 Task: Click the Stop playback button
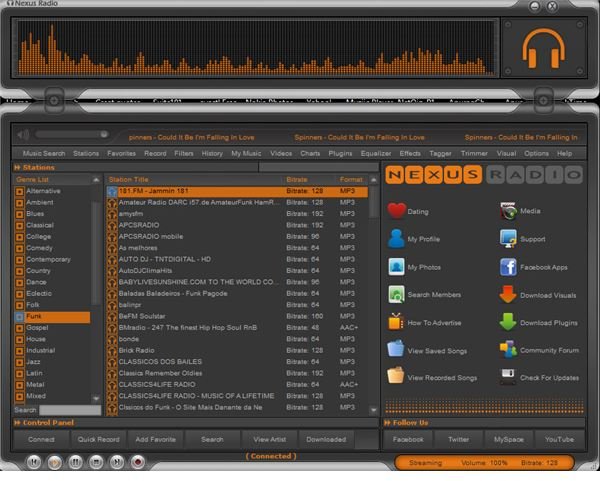(96, 462)
